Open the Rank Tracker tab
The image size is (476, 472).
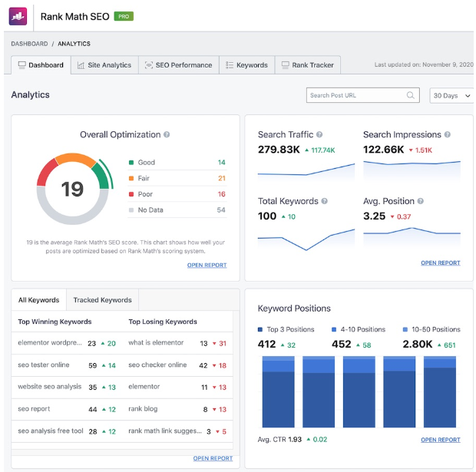click(308, 65)
